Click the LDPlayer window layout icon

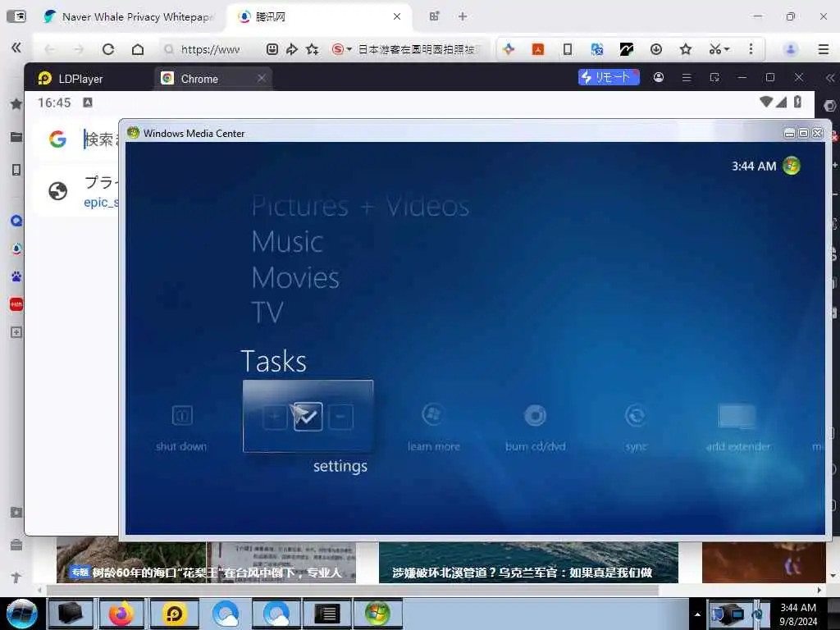click(714, 78)
